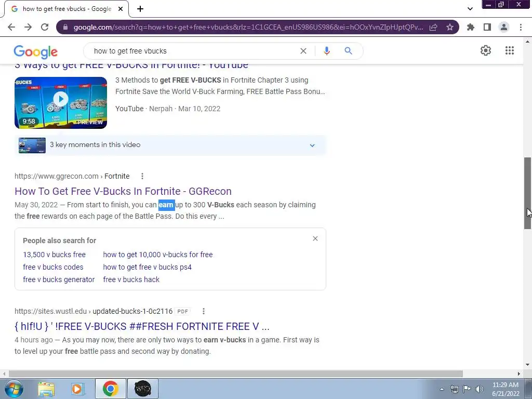This screenshot has height=399, width=532.
Task: Open the tab search dropdown arrow
Action: [x=470, y=9]
